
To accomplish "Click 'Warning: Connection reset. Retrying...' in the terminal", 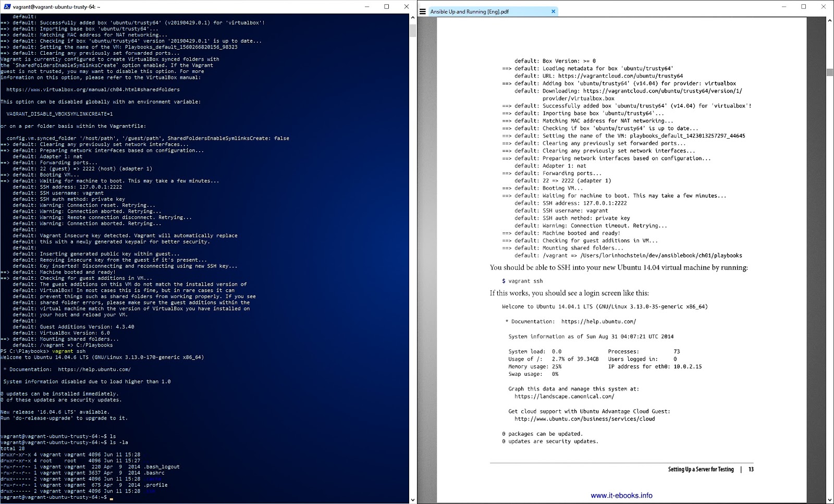I will [x=97, y=205].
